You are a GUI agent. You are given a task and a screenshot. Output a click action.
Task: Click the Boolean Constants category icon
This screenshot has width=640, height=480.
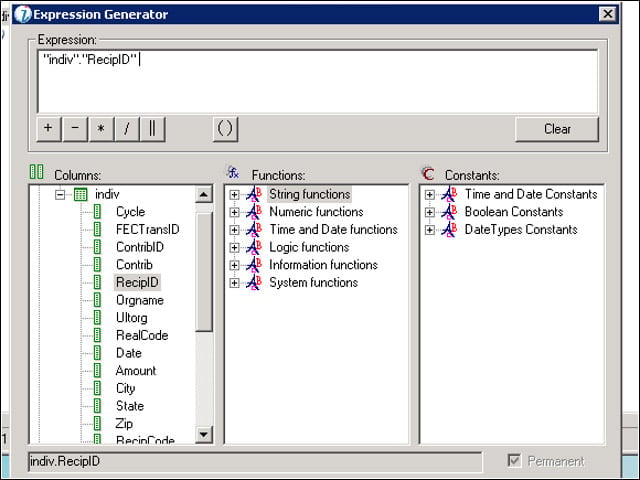449,212
